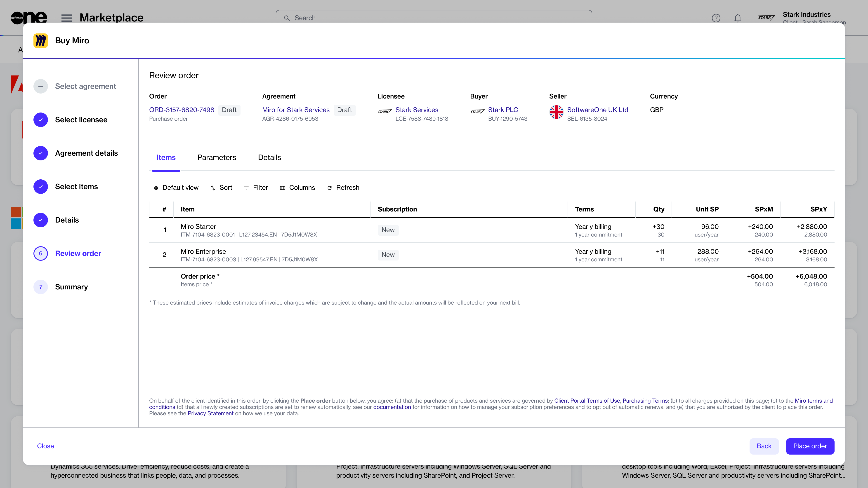The height and width of the screenshot is (488, 868).
Task: Click the hamburger menu icon
Action: click(x=67, y=18)
